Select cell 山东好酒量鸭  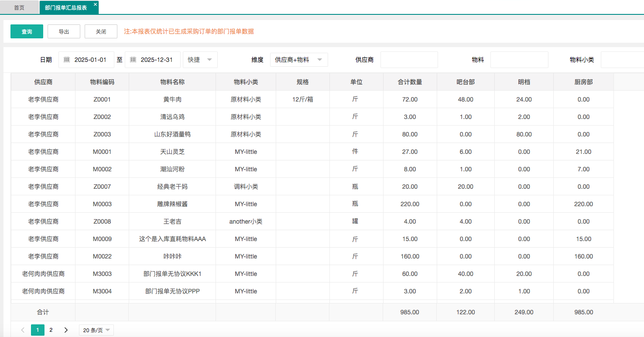click(172, 134)
